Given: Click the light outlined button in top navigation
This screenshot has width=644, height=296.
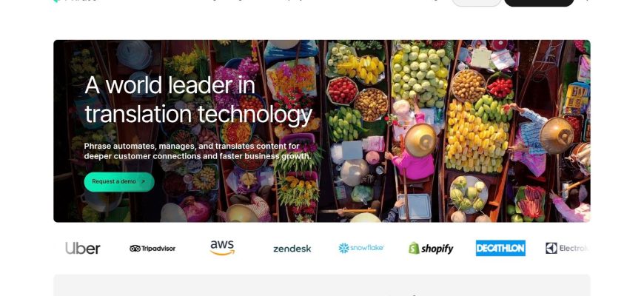Looking at the screenshot, I should tap(477, 3).
